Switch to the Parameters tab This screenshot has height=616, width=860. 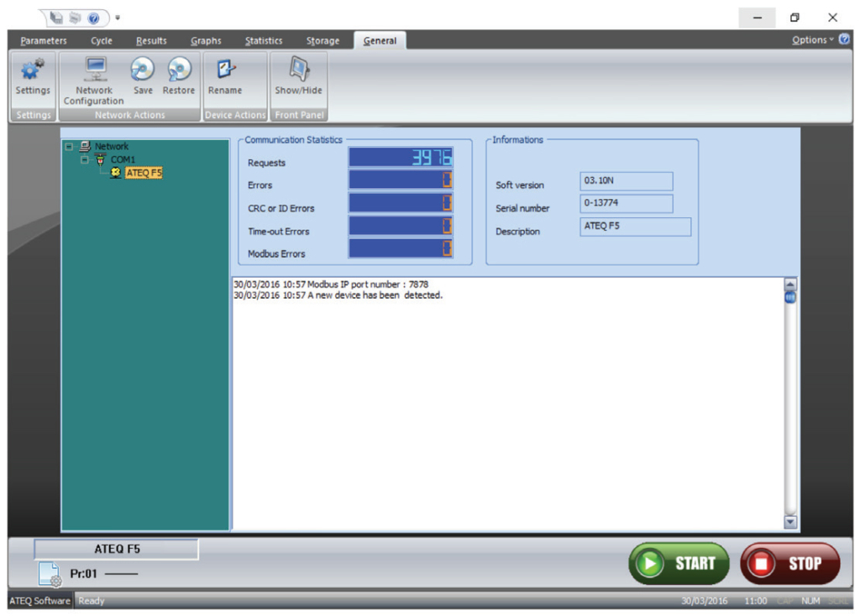coord(44,40)
